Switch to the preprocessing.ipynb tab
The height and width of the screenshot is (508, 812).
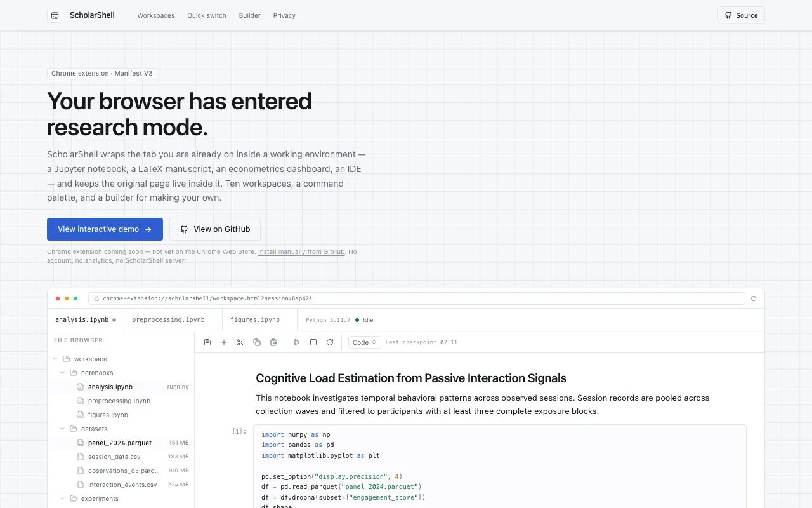click(x=173, y=320)
